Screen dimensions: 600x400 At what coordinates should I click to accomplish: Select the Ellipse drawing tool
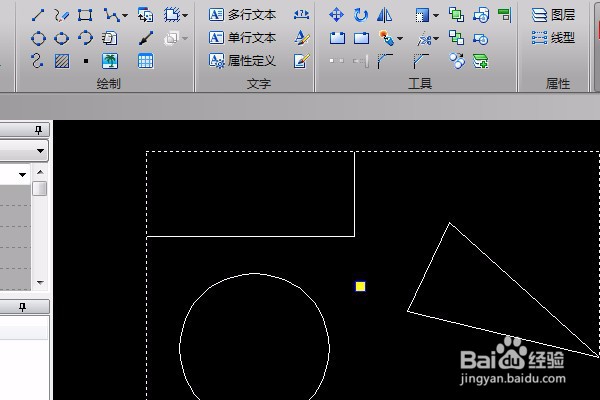[62, 38]
